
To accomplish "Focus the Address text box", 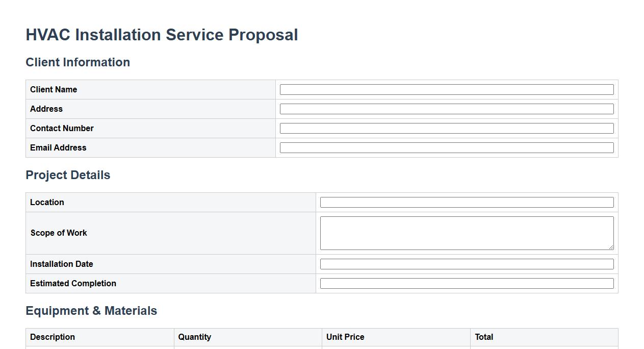I will tap(446, 109).
